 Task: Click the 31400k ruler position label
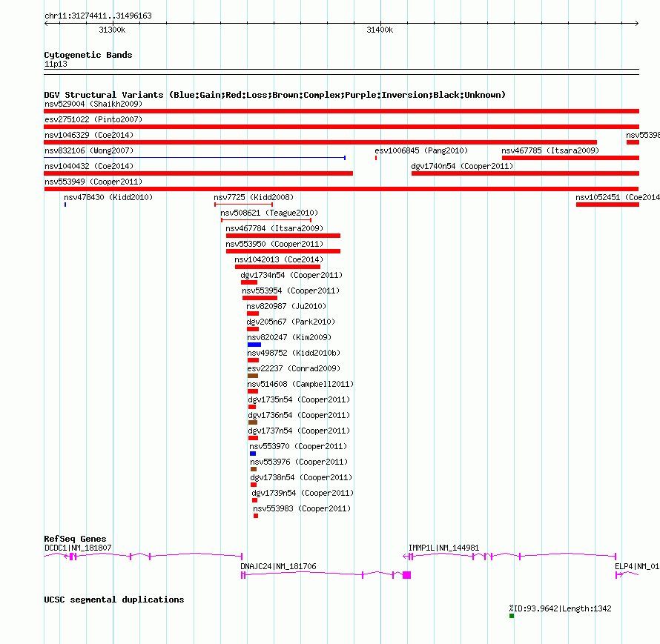[380, 30]
